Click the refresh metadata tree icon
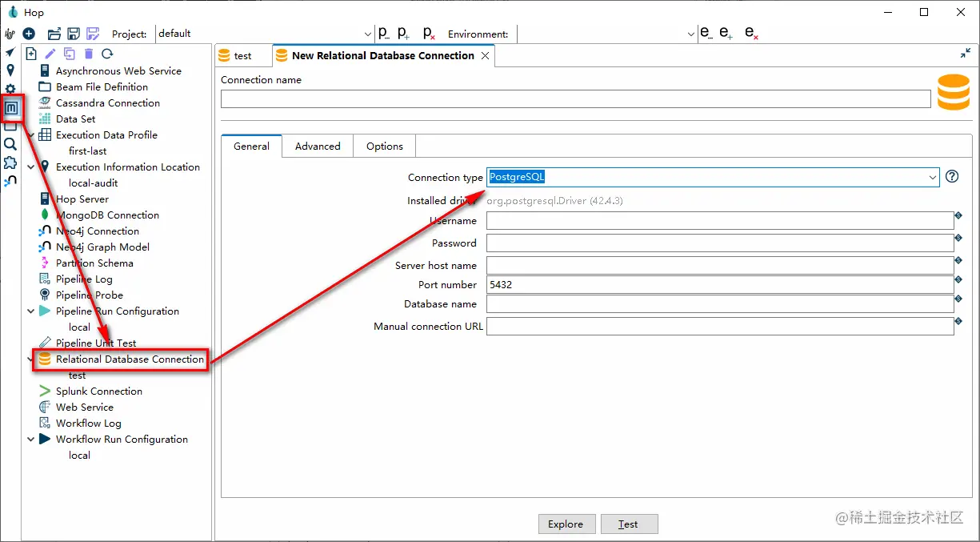The width and height of the screenshot is (980, 542). pyautogui.click(x=107, y=54)
